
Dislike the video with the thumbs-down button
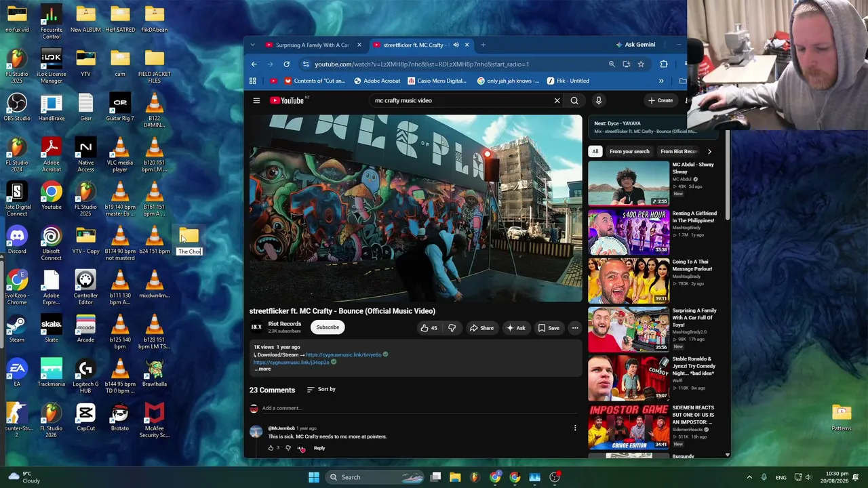click(452, 328)
